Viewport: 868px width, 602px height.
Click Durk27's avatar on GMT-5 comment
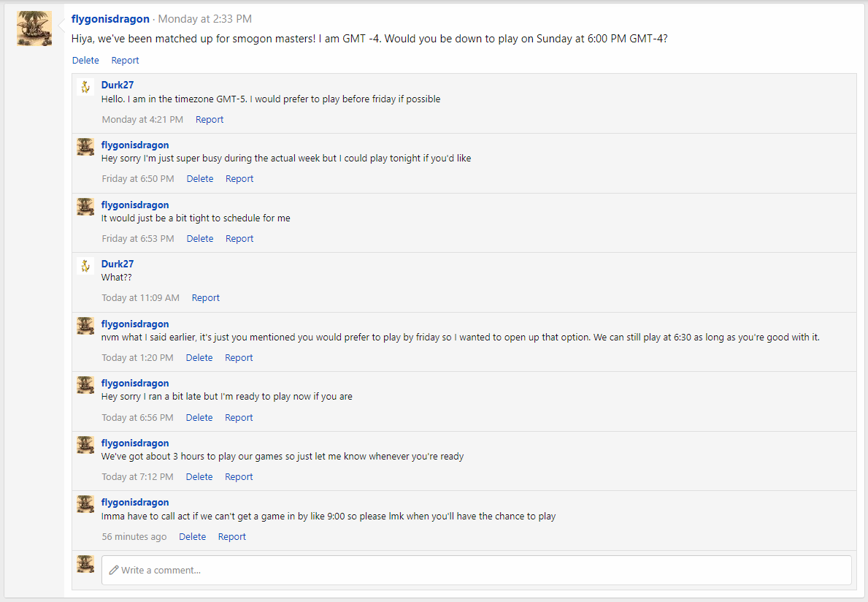85,87
